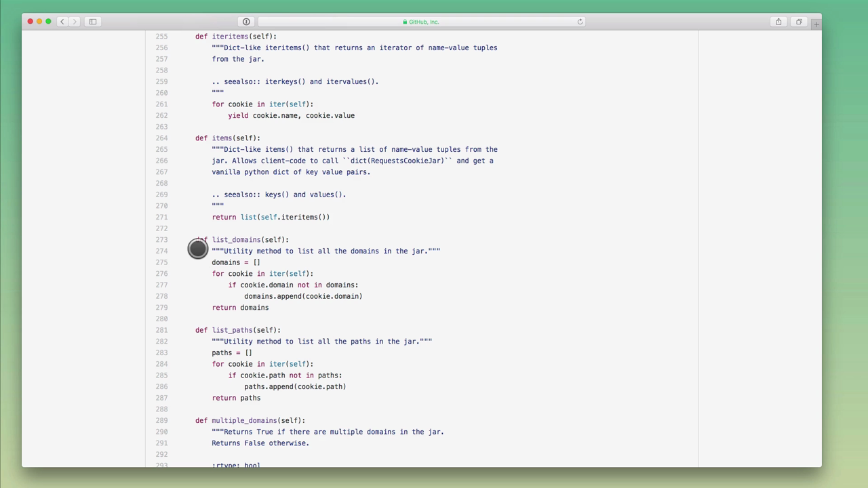This screenshot has width=868, height=488.
Task: Select line number 289 beside multiple_domains
Action: click(x=161, y=420)
